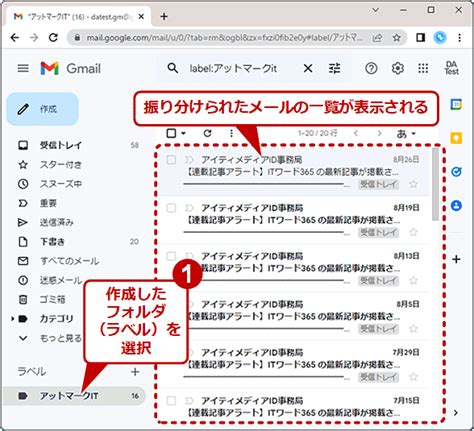Click 受信トレイ tag on 8月26日 email
Image resolution: width=474 pixels, height=431 pixels.
point(379,184)
